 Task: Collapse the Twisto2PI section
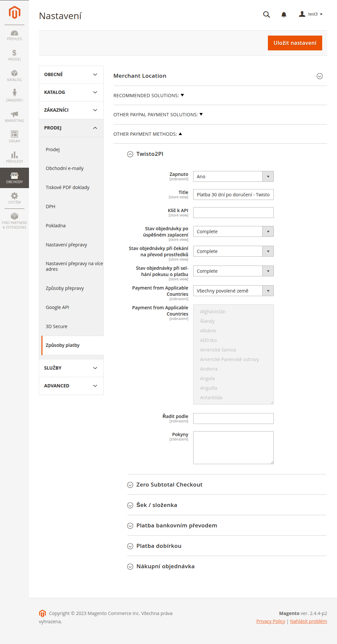(x=130, y=154)
